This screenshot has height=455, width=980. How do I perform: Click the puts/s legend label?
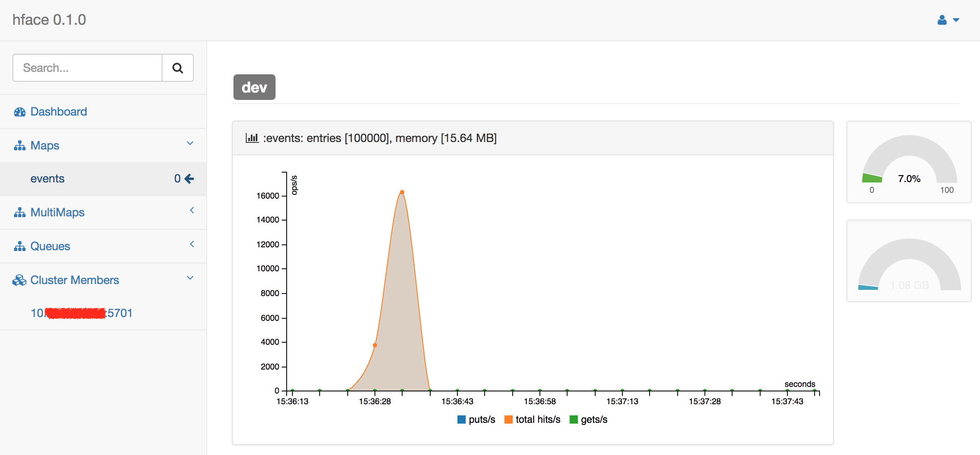coord(482,419)
